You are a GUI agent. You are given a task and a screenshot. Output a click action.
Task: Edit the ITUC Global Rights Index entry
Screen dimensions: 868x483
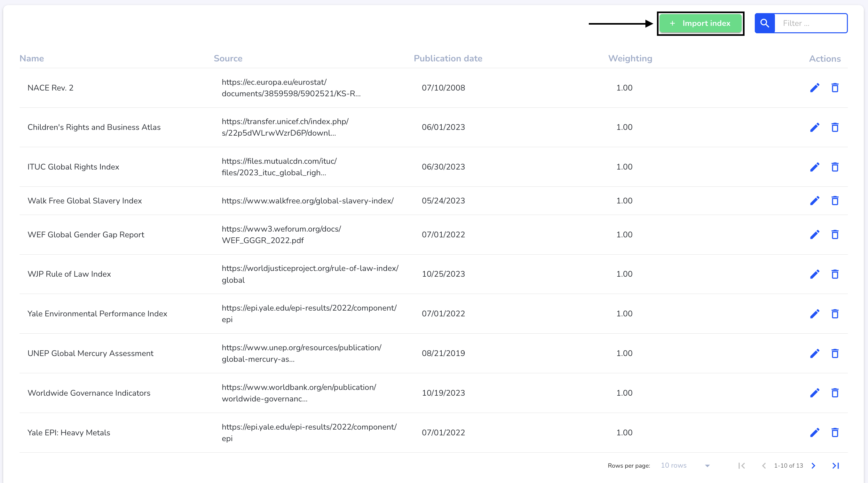(x=814, y=167)
